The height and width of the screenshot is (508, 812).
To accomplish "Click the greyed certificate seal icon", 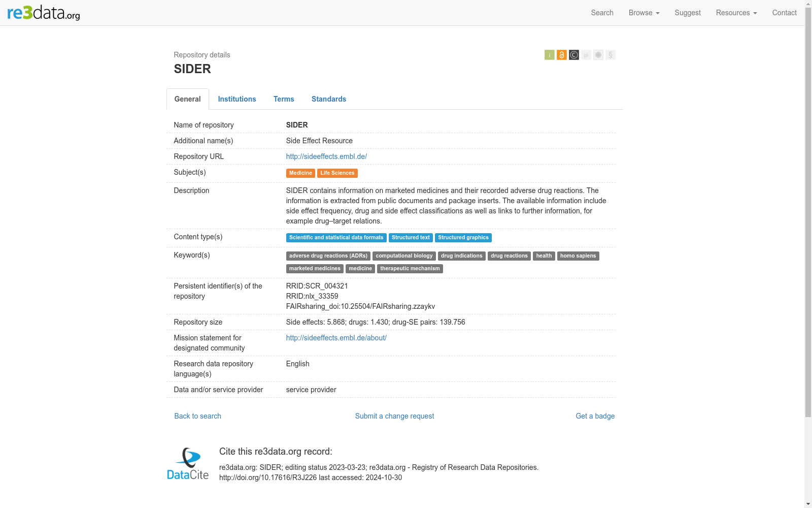I will point(598,55).
